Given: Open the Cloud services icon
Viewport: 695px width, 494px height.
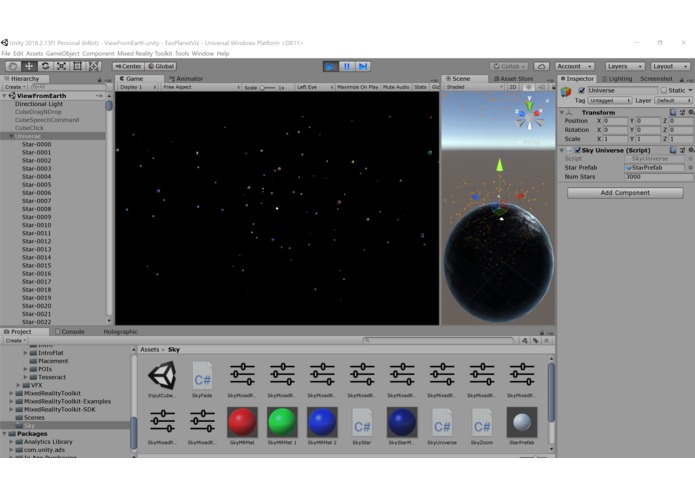Looking at the screenshot, I should (541, 66).
